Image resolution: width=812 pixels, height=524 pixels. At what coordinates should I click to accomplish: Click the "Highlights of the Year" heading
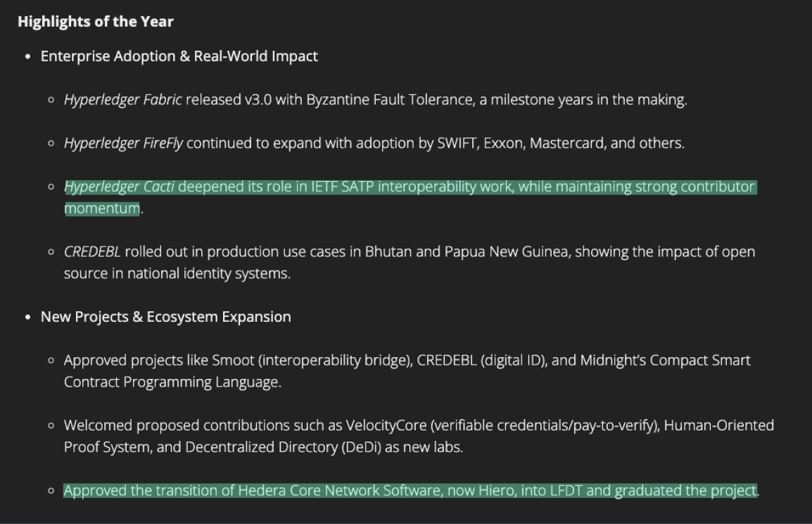coord(95,22)
